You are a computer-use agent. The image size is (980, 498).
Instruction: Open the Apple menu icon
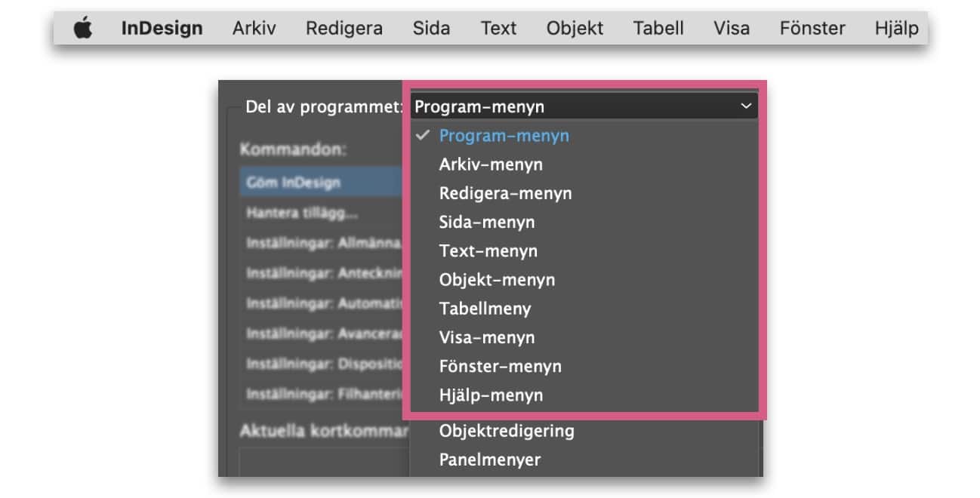[83, 29]
